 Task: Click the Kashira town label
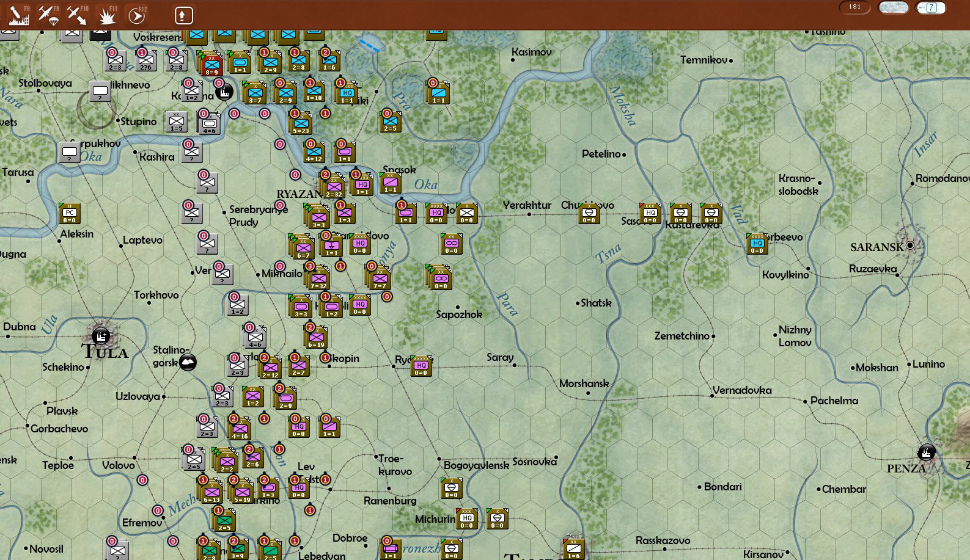coord(157,157)
